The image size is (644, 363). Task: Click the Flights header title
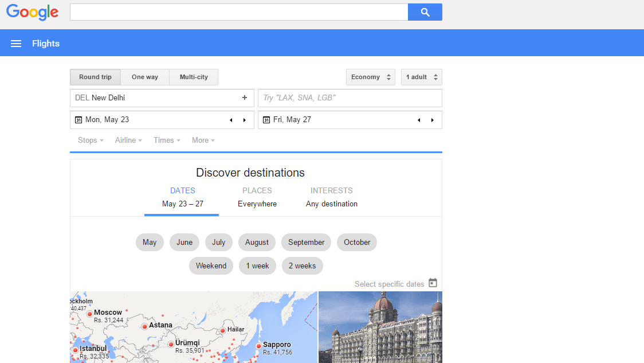click(x=46, y=44)
